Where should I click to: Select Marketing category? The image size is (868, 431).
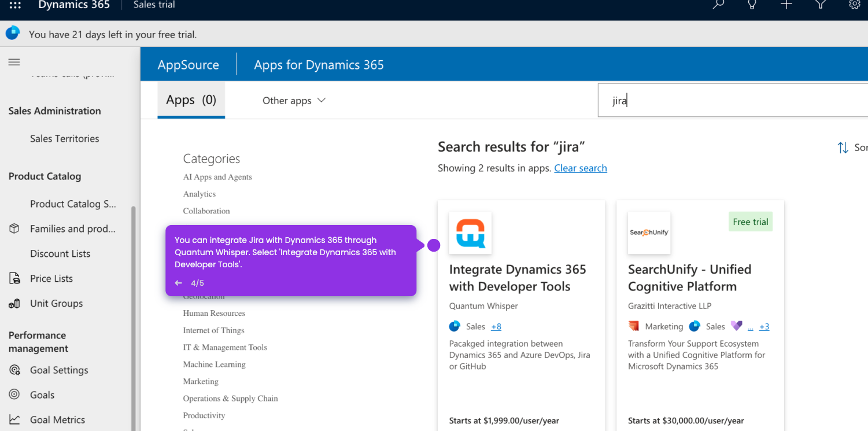[x=201, y=381]
